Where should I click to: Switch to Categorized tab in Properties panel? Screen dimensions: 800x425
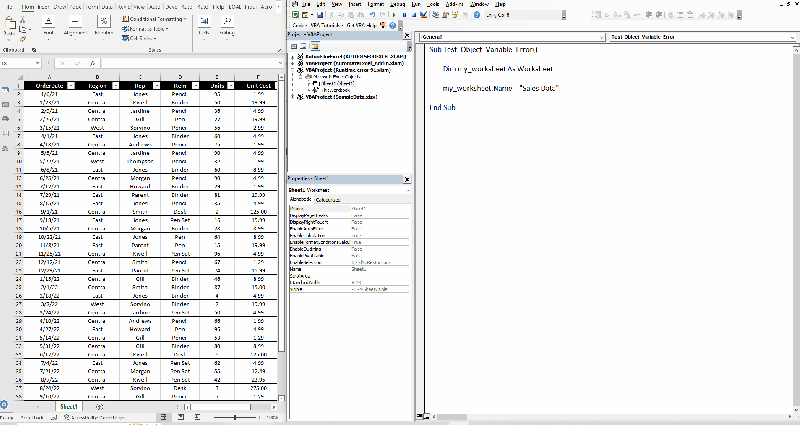[x=327, y=199]
